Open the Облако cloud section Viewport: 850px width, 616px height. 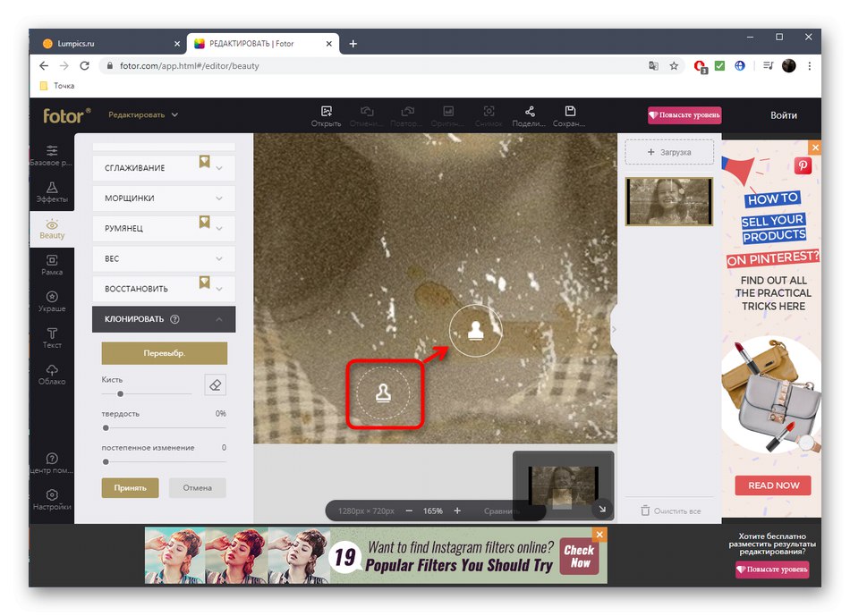(x=52, y=374)
